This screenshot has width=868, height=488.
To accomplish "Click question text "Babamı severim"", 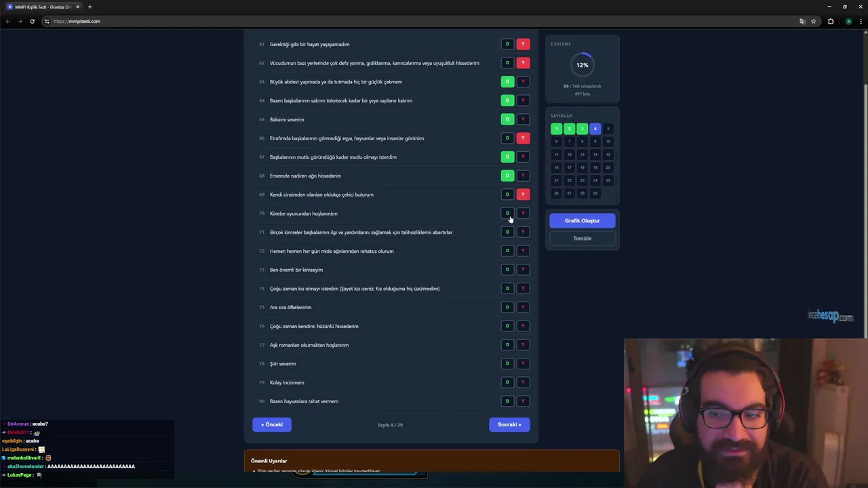I will [287, 119].
